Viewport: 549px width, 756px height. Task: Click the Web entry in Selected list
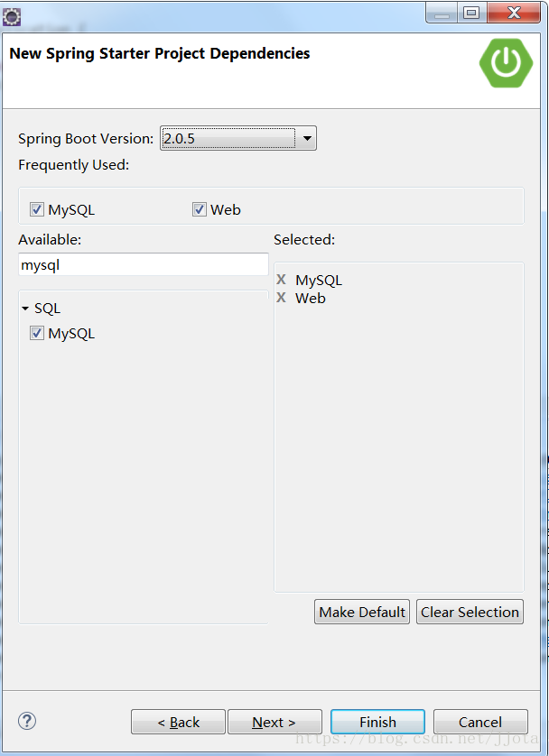coord(311,298)
